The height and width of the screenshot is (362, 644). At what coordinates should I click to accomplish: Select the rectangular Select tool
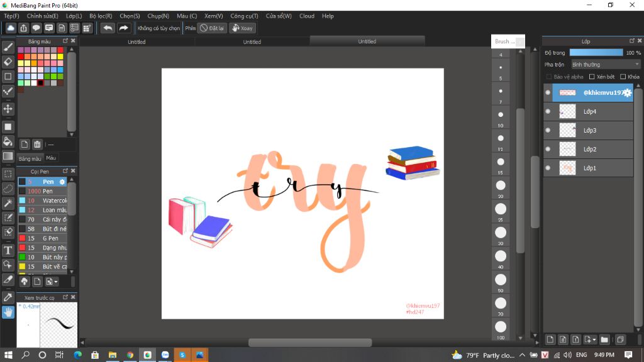(x=8, y=174)
